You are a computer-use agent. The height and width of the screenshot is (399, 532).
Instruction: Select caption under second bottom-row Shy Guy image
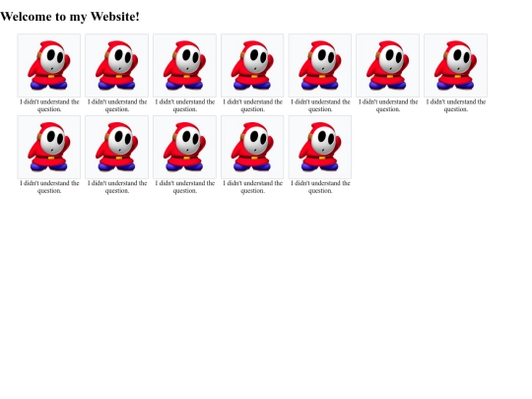coord(117,186)
